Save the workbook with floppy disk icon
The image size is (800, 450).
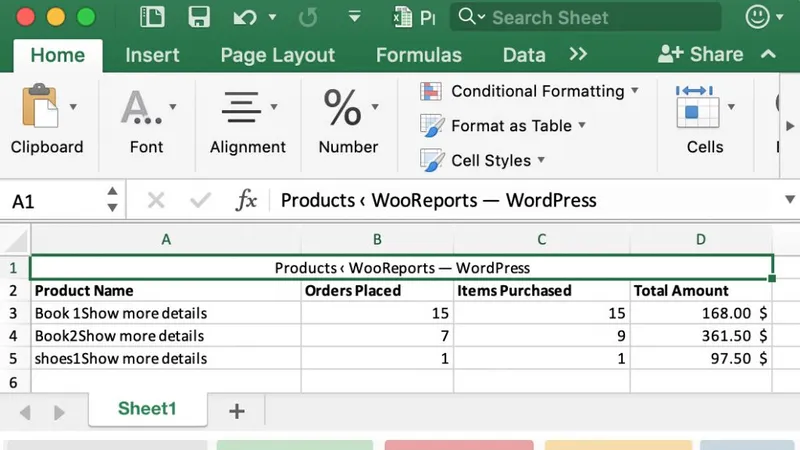(x=199, y=17)
